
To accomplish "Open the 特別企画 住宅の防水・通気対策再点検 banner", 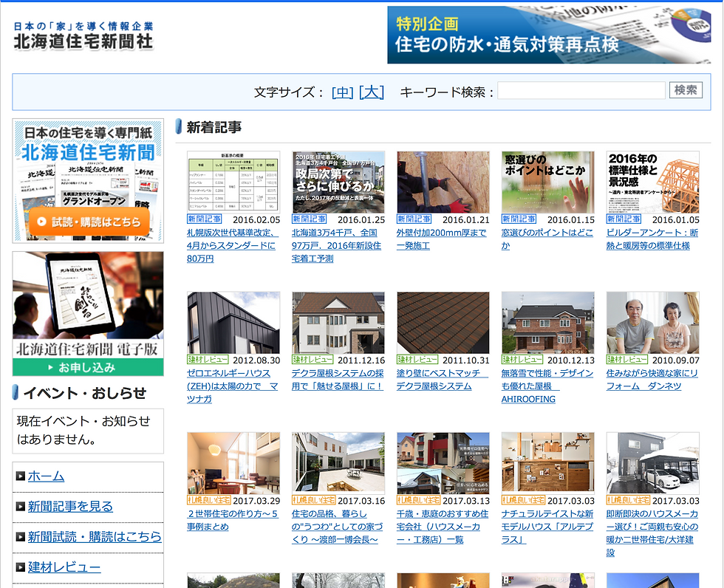I will [x=550, y=35].
